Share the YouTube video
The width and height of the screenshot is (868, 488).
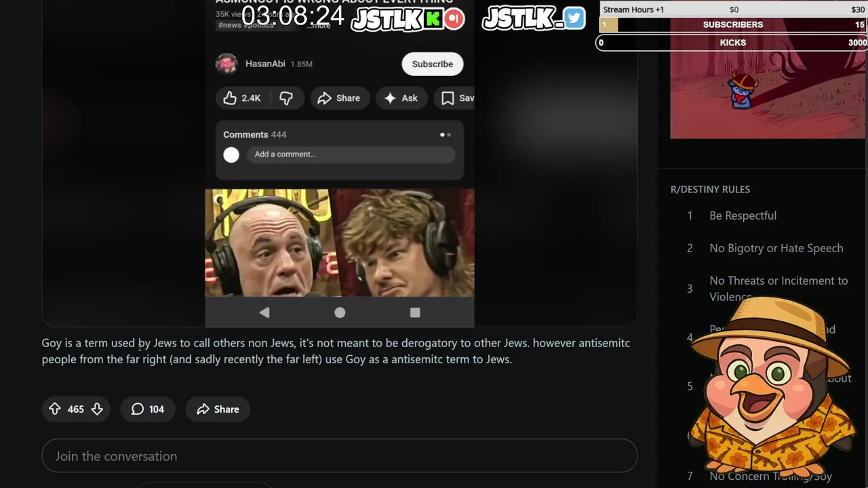pos(339,98)
